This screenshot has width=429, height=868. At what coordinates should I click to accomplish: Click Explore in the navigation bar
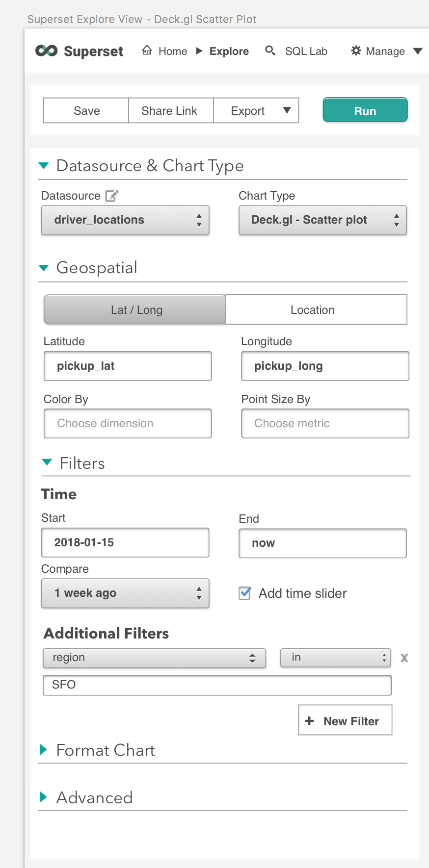point(229,51)
